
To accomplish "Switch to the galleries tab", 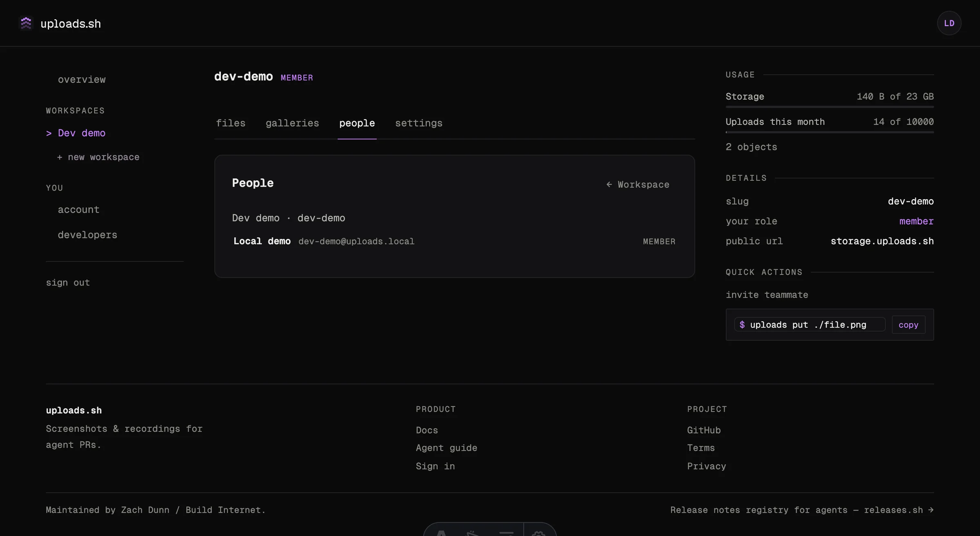I will coord(292,123).
